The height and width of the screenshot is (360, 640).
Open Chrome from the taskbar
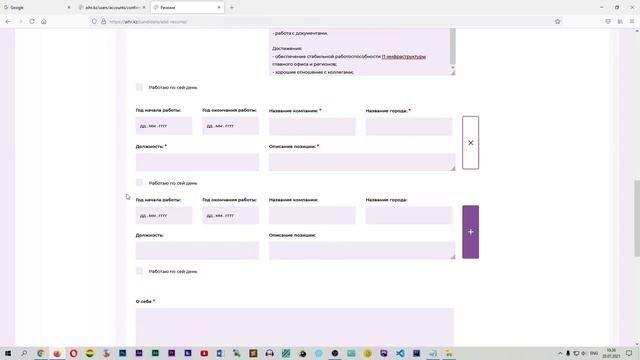pyautogui.click(x=40, y=353)
